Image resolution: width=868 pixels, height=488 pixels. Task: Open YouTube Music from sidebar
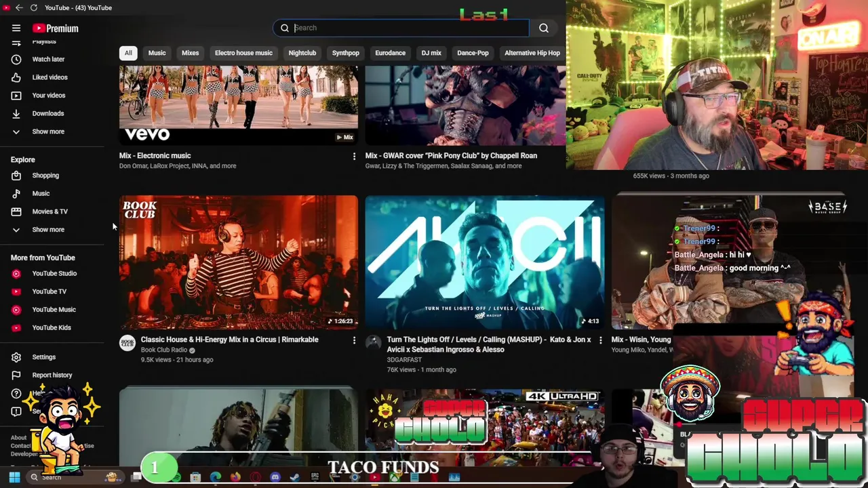[x=52, y=310]
